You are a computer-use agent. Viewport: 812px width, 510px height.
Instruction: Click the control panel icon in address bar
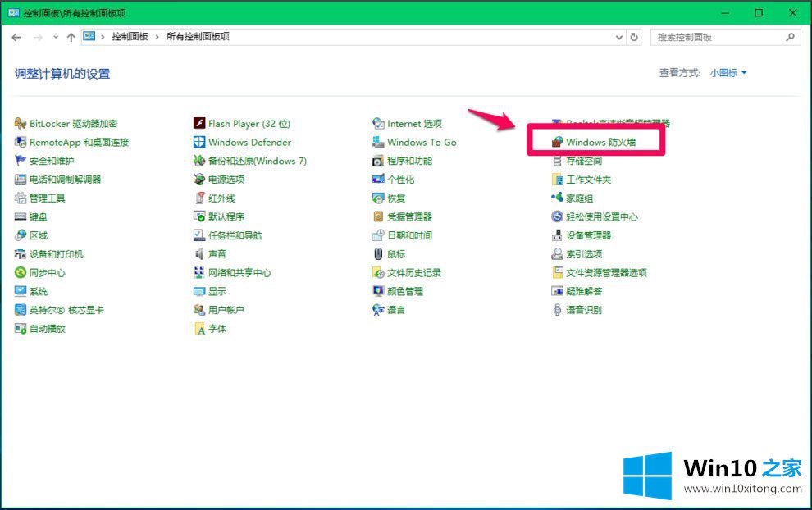tap(89, 36)
